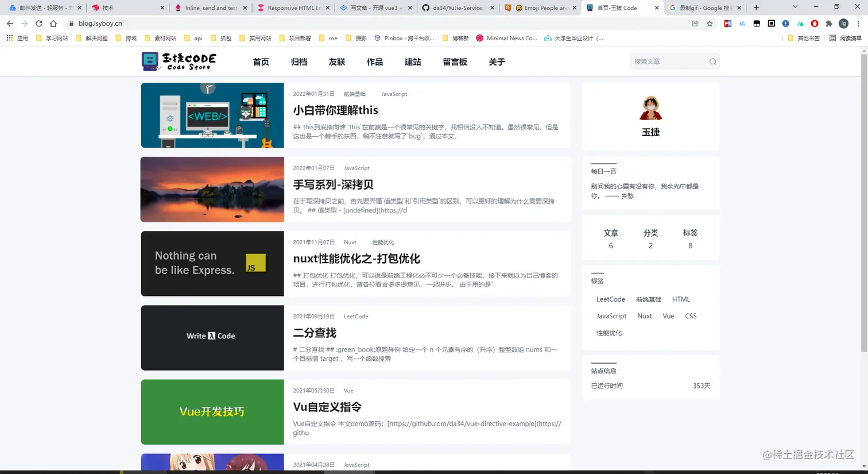Viewport: 868px width, 474px height.
Task: Open the 博客新 bookmark folder
Action: 455,38
